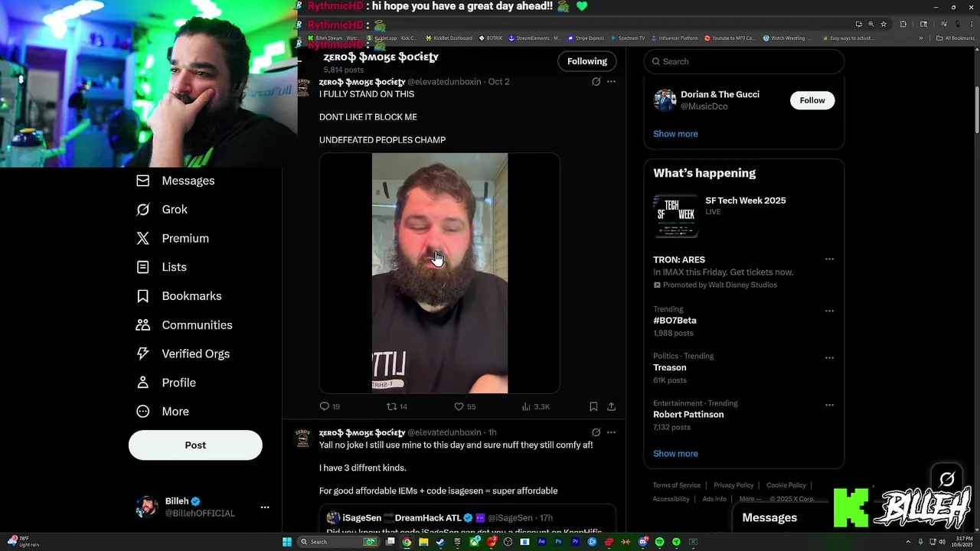Click the Search input field on X
980x551 pixels.
(744, 61)
